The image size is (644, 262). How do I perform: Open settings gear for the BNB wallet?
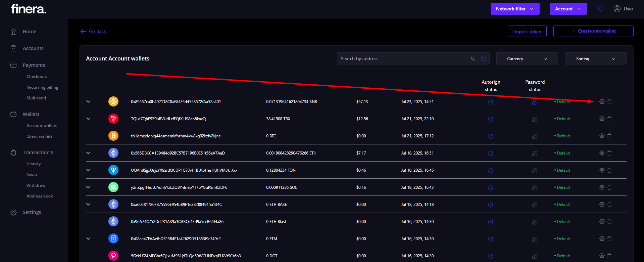click(602, 102)
